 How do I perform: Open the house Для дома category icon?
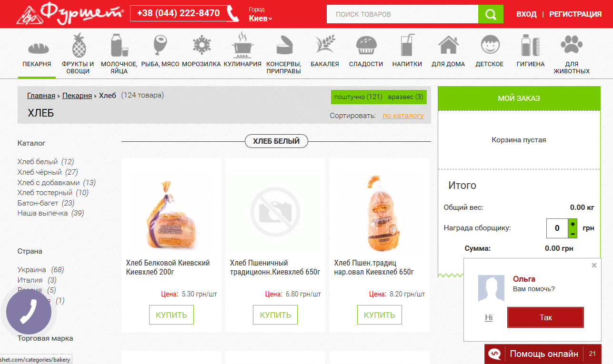[x=448, y=45]
